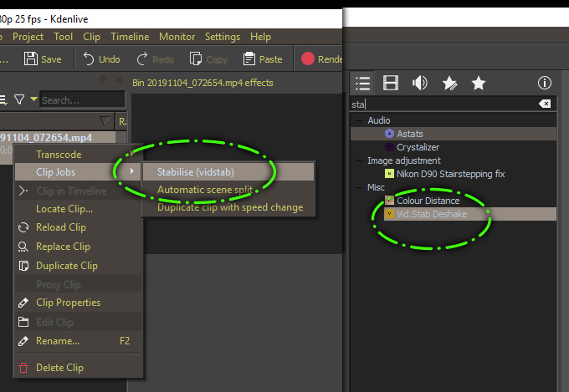
Task: Click the Replace Clip magnifier icon
Action: [x=23, y=247]
